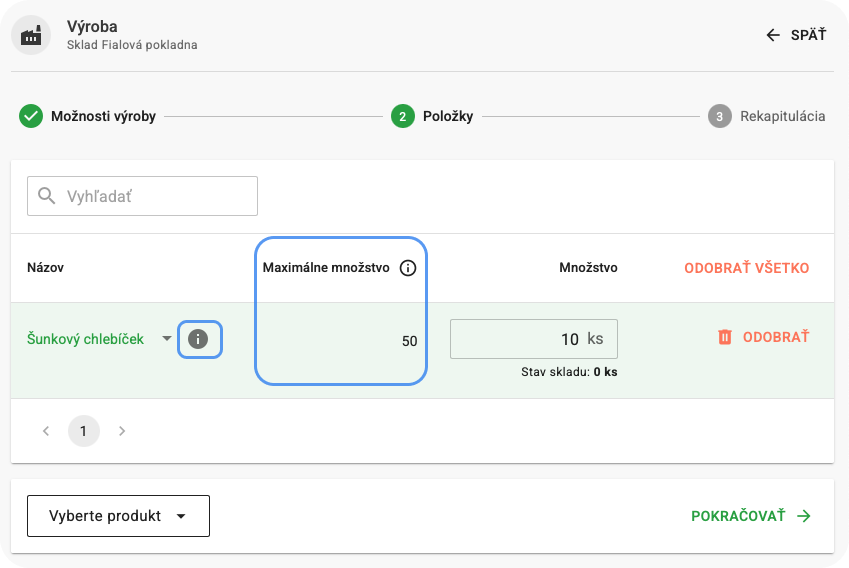Screen dimensions: 849x568
Task: Click the magnifier search icon
Action: tap(46, 196)
